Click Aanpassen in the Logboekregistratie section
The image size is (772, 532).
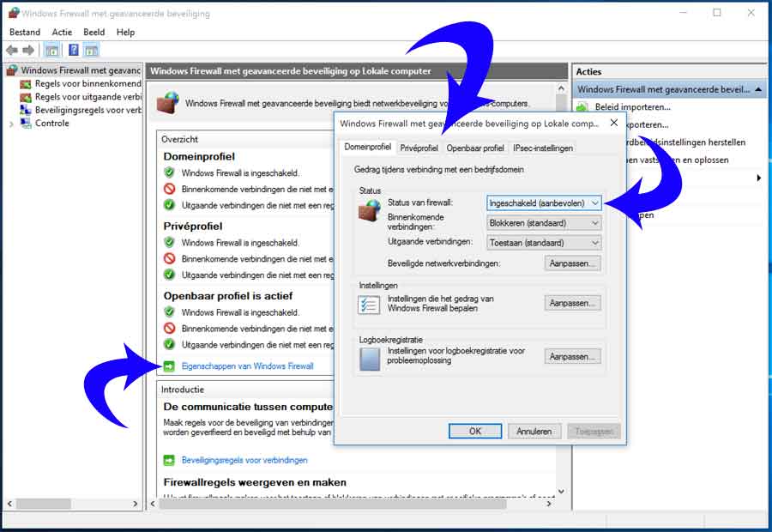pyautogui.click(x=573, y=356)
